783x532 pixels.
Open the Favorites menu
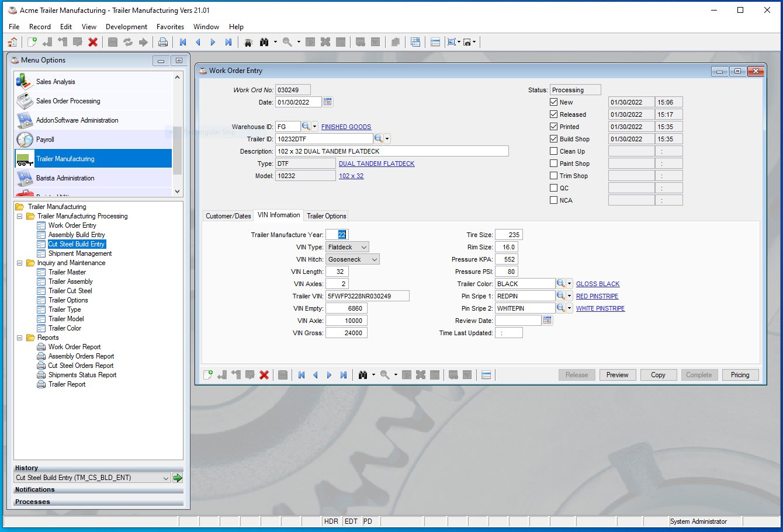tap(170, 27)
